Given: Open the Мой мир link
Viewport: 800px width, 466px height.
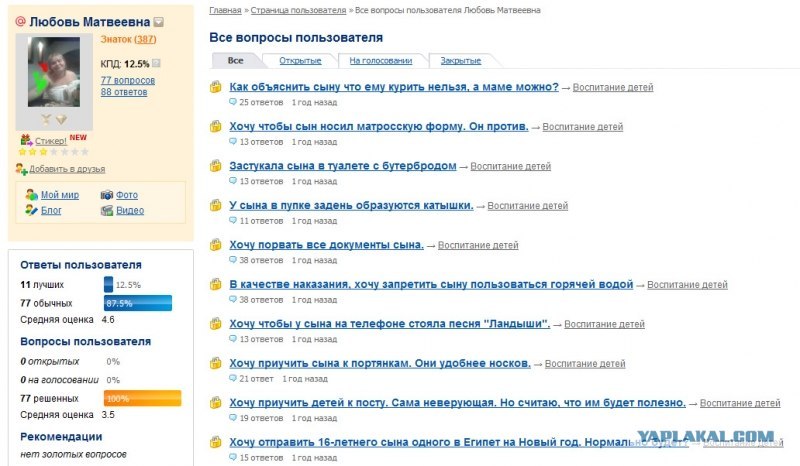Looking at the screenshot, I should [x=60, y=194].
